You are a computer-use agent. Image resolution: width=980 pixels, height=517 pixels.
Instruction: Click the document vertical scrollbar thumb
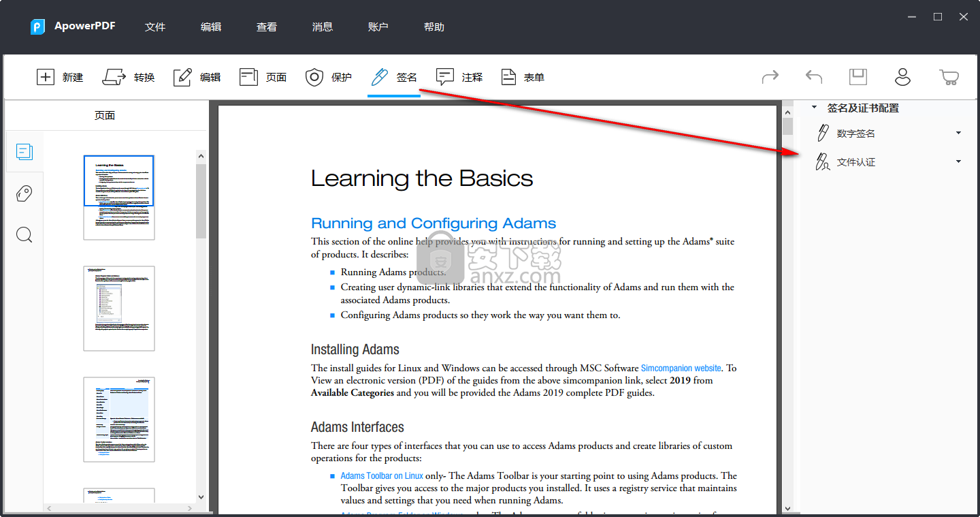click(x=787, y=126)
